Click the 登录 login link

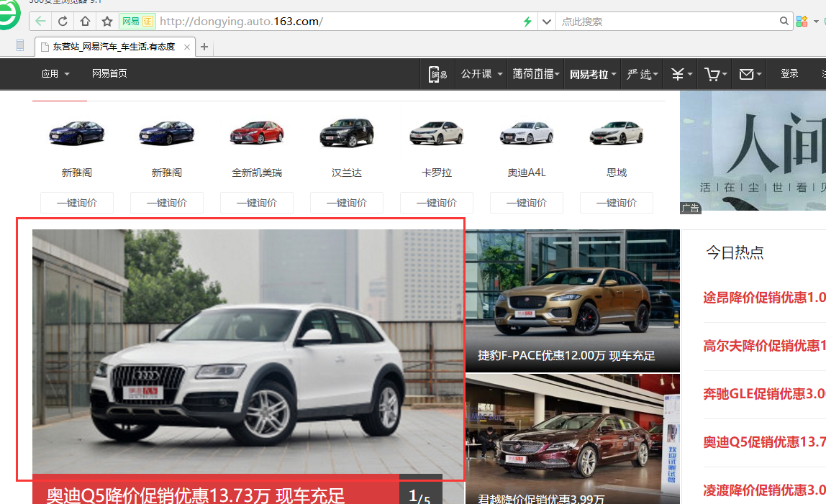pyautogui.click(x=789, y=74)
